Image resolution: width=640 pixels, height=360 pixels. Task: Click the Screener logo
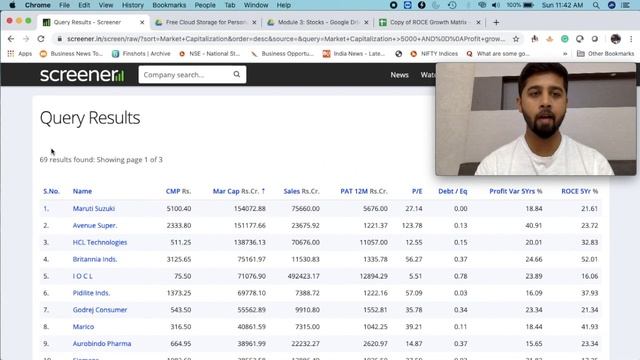pyautogui.click(x=82, y=75)
